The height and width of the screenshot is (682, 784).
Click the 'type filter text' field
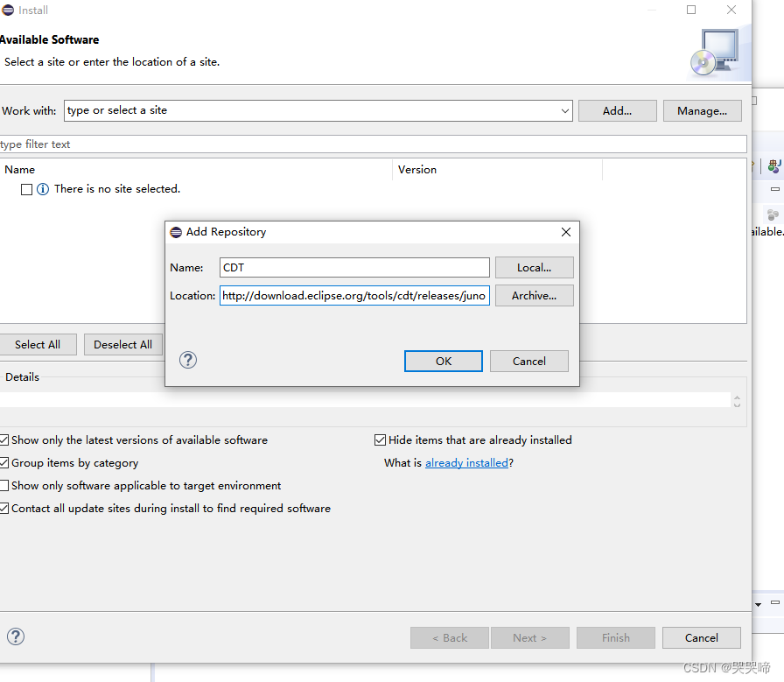[373, 144]
